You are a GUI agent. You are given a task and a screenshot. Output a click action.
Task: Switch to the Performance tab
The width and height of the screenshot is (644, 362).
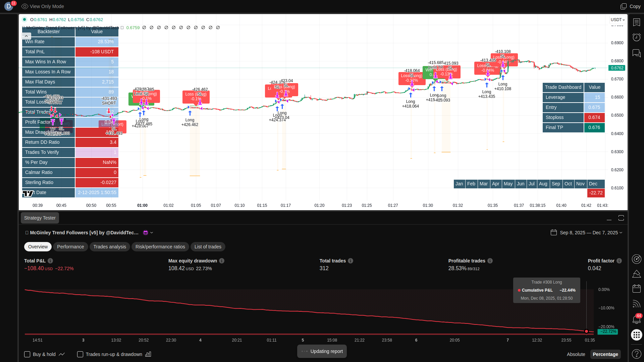pos(70,247)
